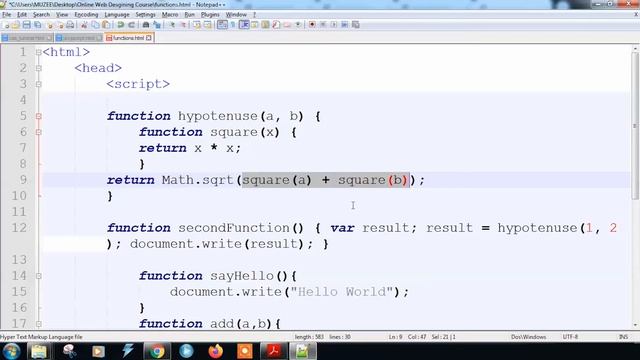Collapse hypotenuse function fold on line 5
Viewport: 640px width, 360px height.
pos(38,116)
